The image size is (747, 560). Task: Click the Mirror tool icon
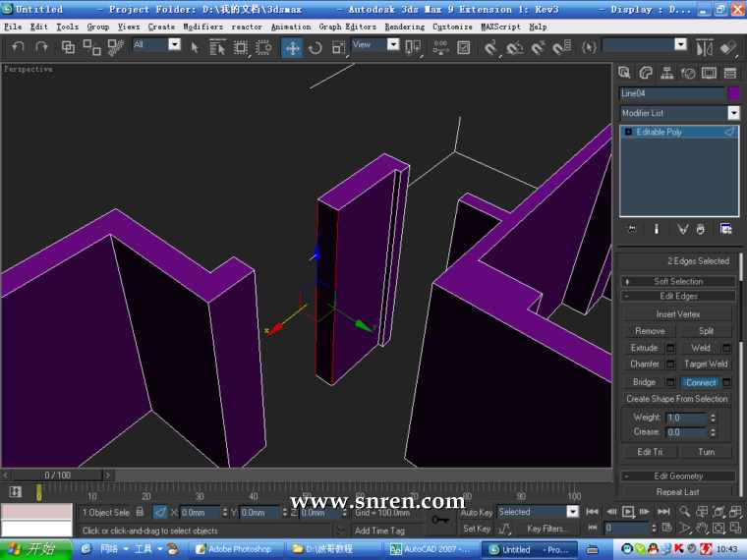click(704, 47)
